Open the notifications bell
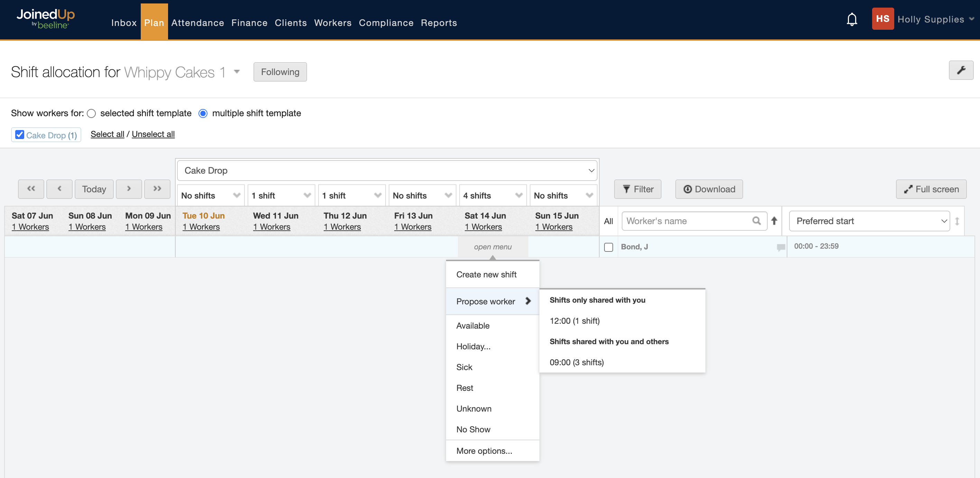This screenshot has width=980, height=478. [851, 19]
